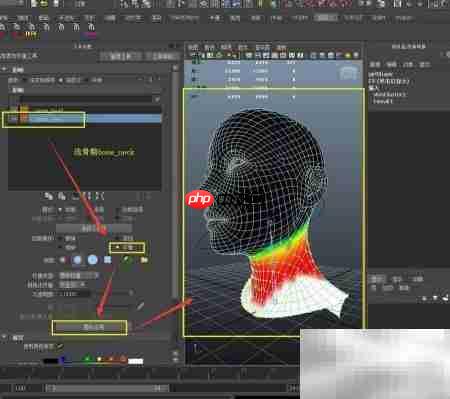Click the Flood button
This screenshot has width=450, height=399.
[90, 327]
